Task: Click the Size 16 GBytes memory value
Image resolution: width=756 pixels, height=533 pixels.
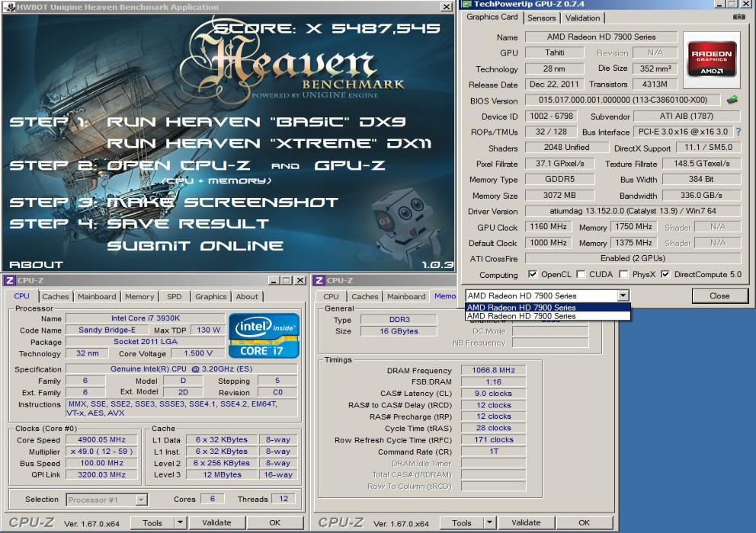Action: (399, 331)
